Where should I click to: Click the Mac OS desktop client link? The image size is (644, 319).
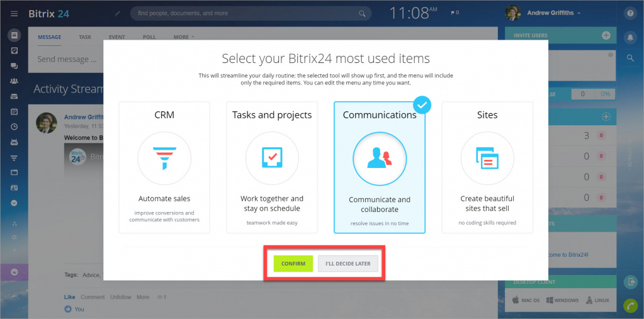point(526,300)
